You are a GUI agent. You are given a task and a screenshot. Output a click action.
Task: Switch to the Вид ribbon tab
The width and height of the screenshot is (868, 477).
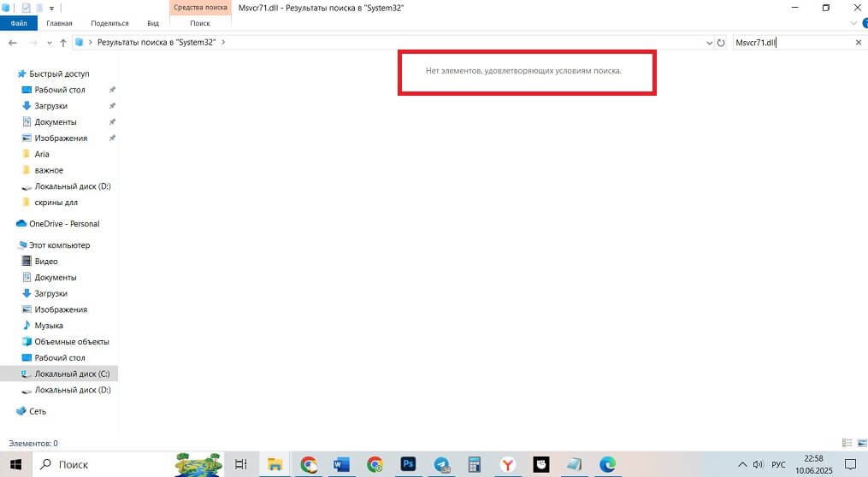tap(153, 23)
